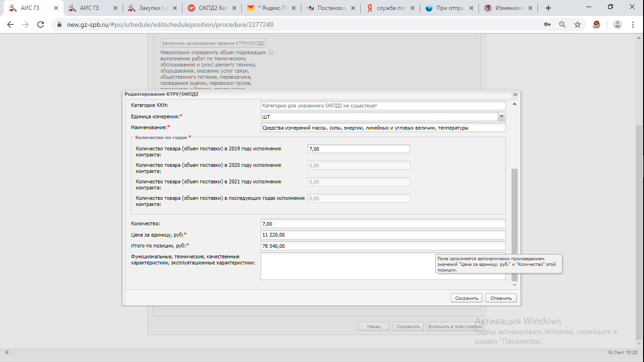Click the dialog vertical scrollbar thumb
This screenshot has height=362, width=644.
pyautogui.click(x=514, y=225)
